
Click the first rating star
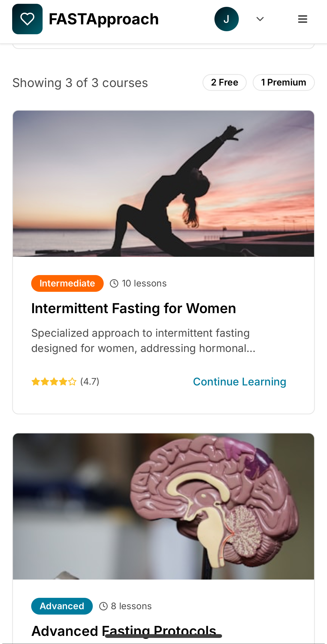pyautogui.click(x=36, y=382)
